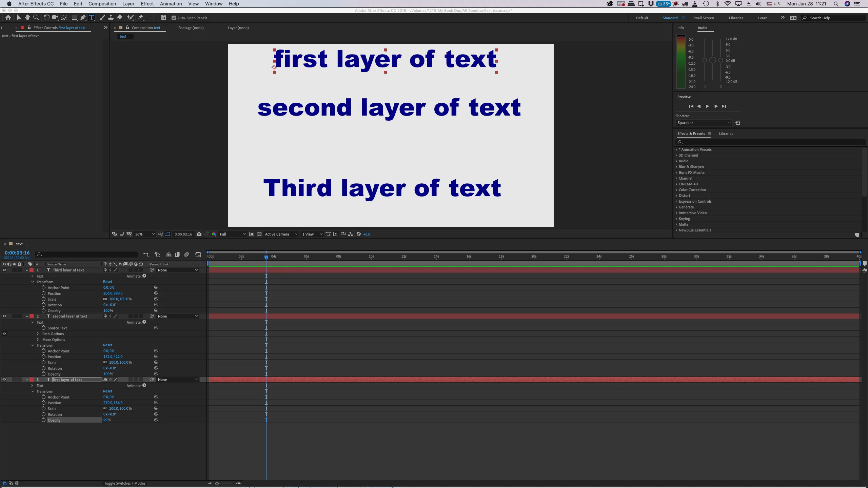The image size is (868, 488).
Task: Open the Animation menu
Action: click(171, 4)
